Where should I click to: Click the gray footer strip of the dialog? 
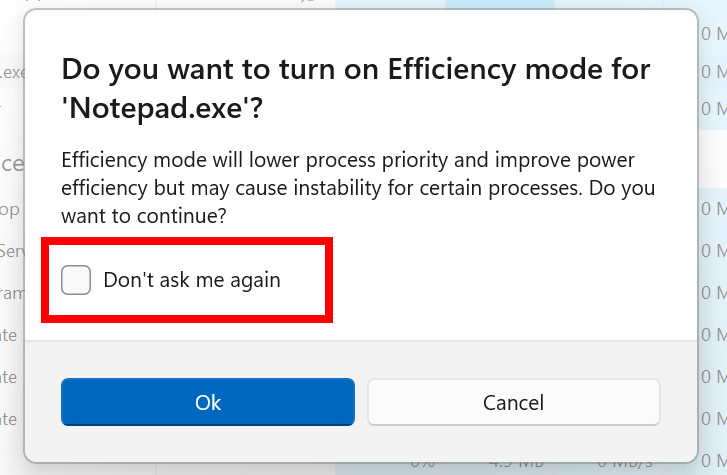pyautogui.click(x=360, y=357)
